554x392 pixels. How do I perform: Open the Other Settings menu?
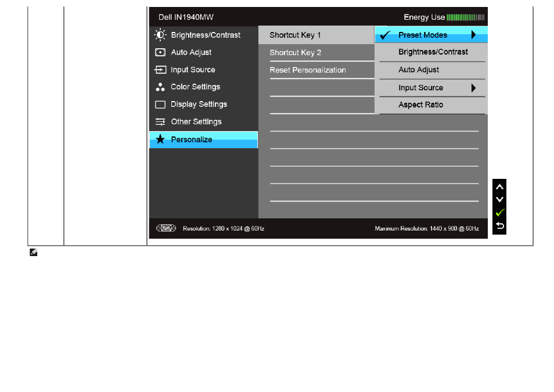[x=203, y=121]
